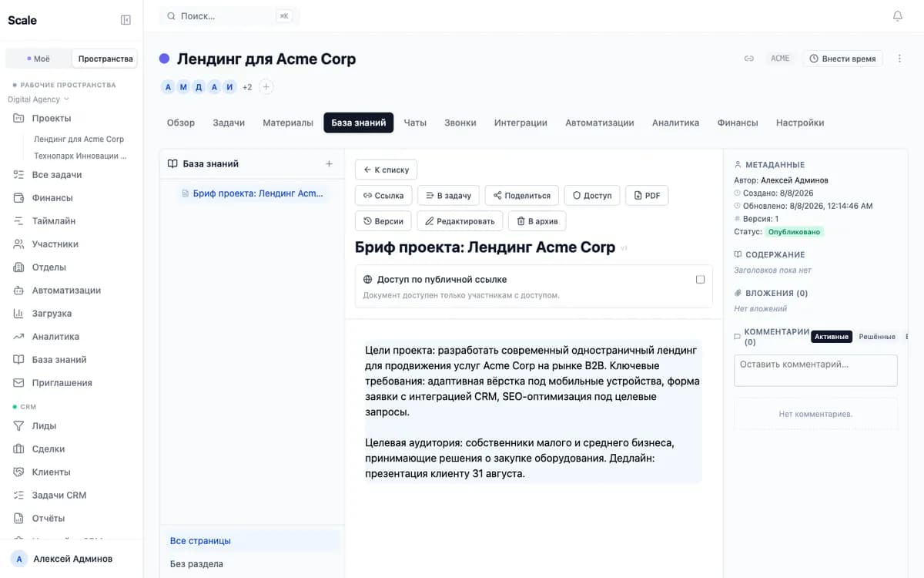Click the purple project color dot
This screenshot has width=924, height=578.
coord(164,59)
